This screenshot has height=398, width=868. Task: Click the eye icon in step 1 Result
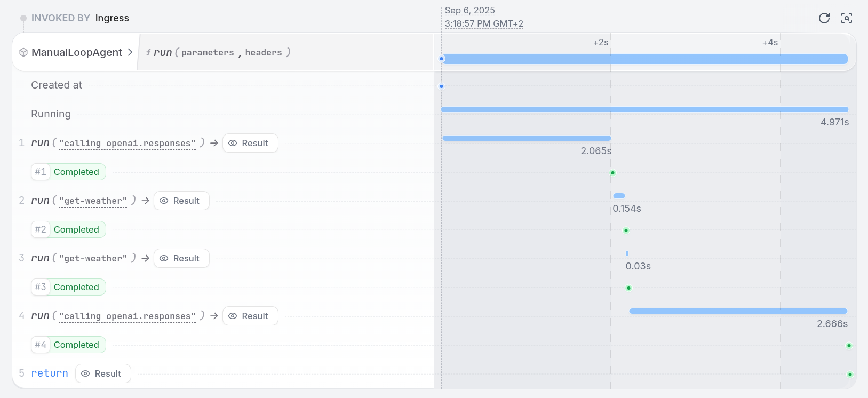233,143
